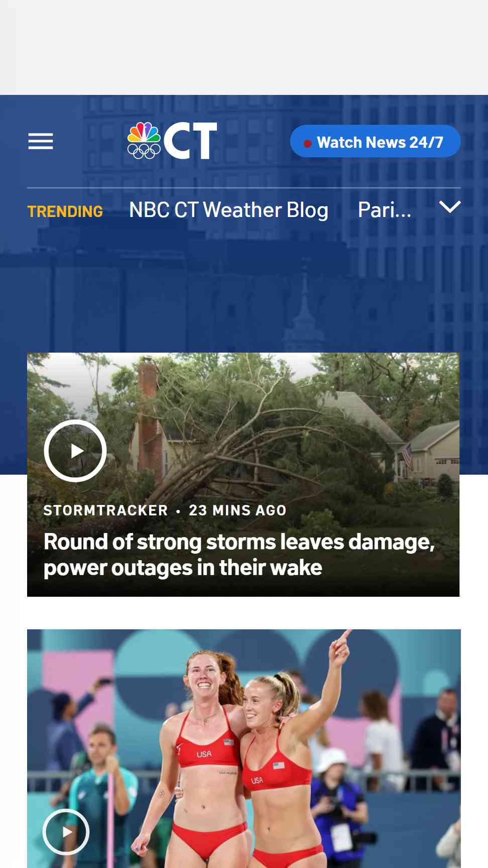
Task: Open the STORMTRACKER category link
Action: point(105,510)
